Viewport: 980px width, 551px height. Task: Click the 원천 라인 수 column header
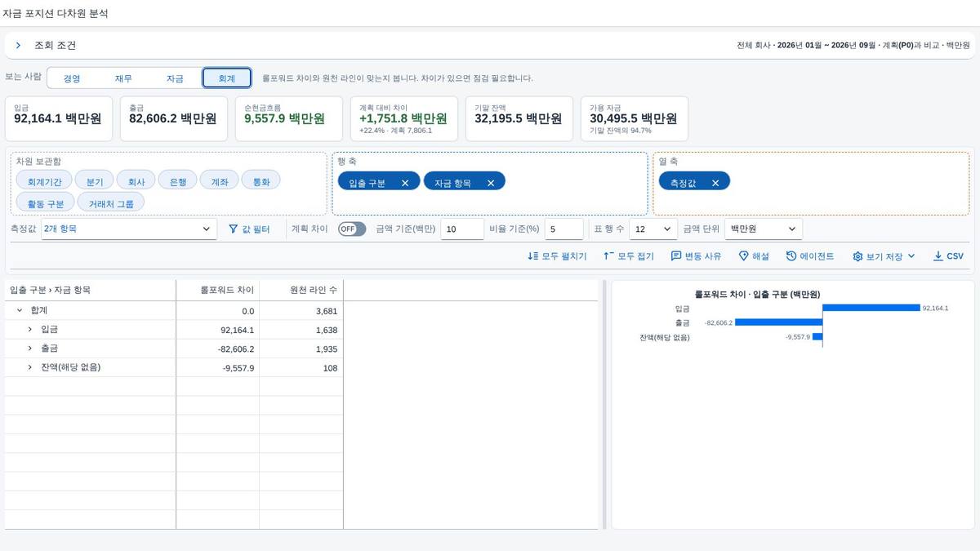301,291
